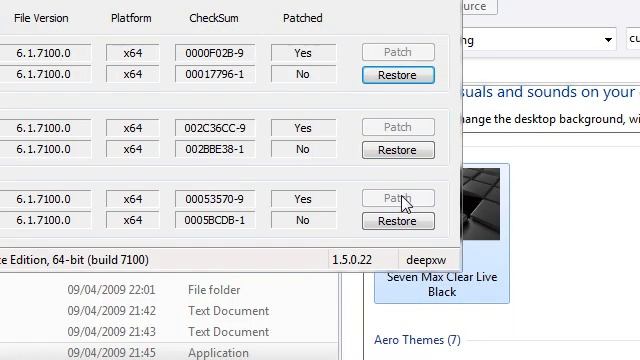The image size is (640, 360).
Task: Click the Patched value No beside 00017796-1
Action: click(303, 74)
